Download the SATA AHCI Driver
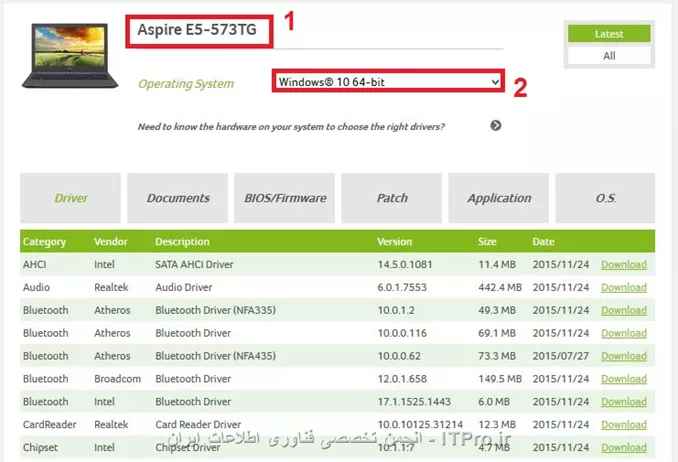 click(624, 264)
